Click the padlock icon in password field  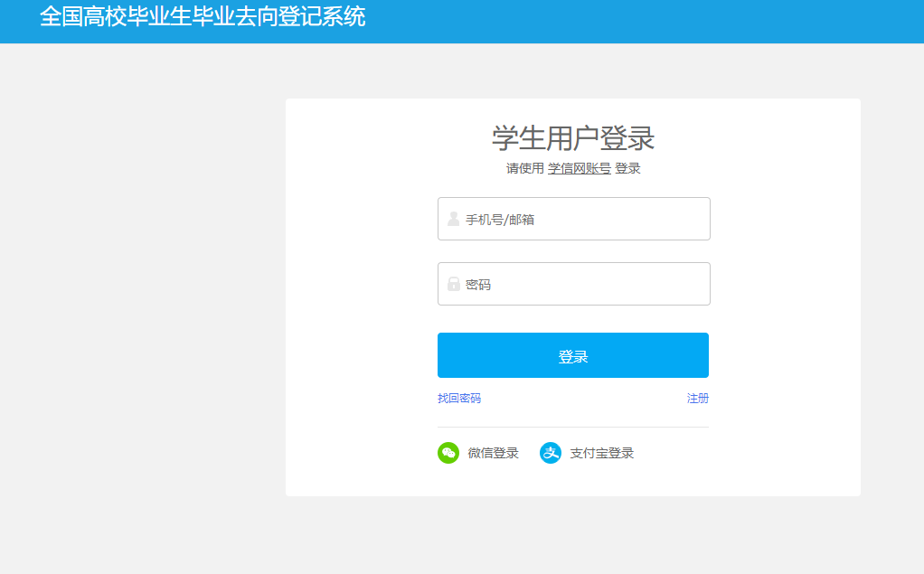[x=453, y=284]
